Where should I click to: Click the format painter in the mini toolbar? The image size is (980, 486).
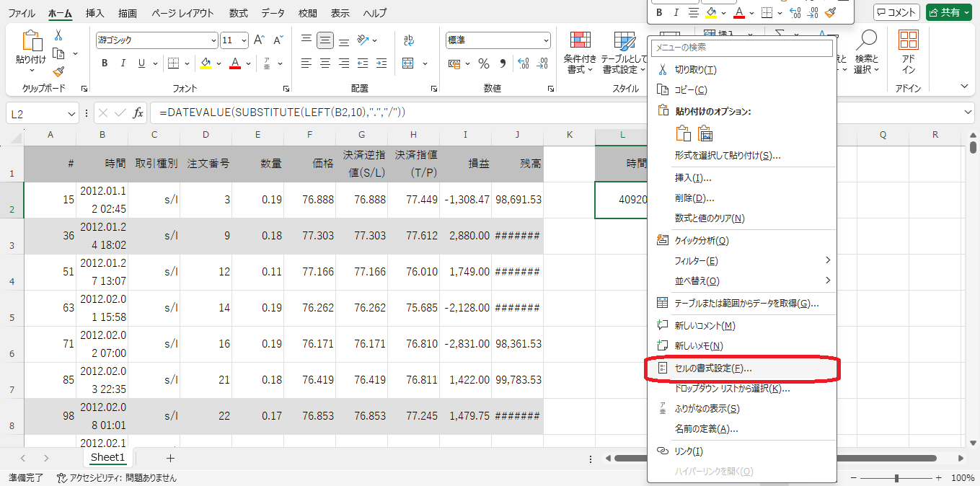pos(830,12)
